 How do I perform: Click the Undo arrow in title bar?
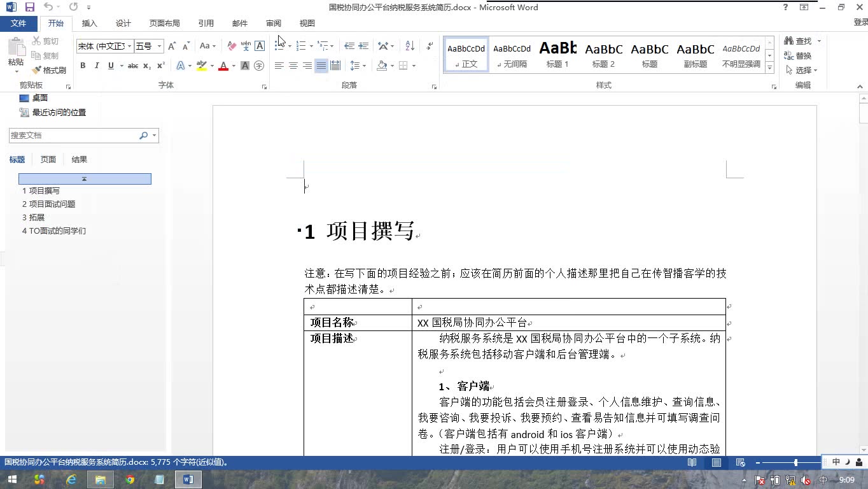[x=48, y=7]
